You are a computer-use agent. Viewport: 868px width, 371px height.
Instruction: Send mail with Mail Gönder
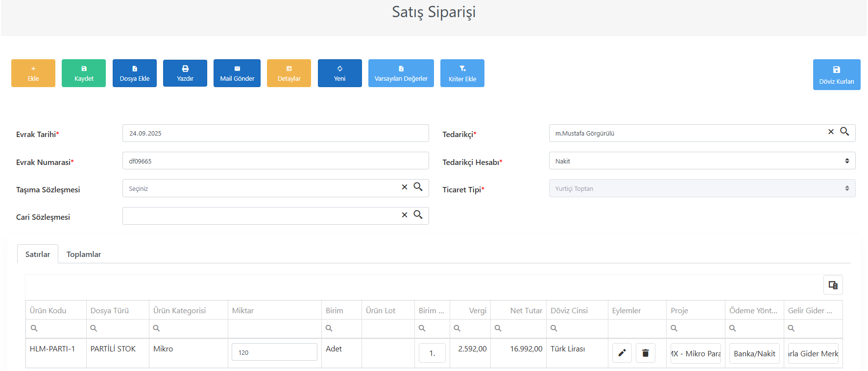point(237,73)
